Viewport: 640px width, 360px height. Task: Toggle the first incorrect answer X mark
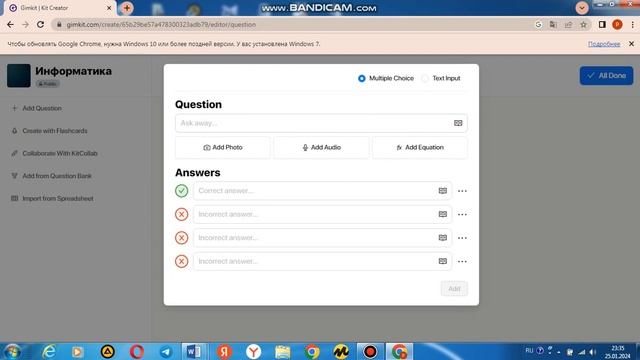(x=182, y=214)
